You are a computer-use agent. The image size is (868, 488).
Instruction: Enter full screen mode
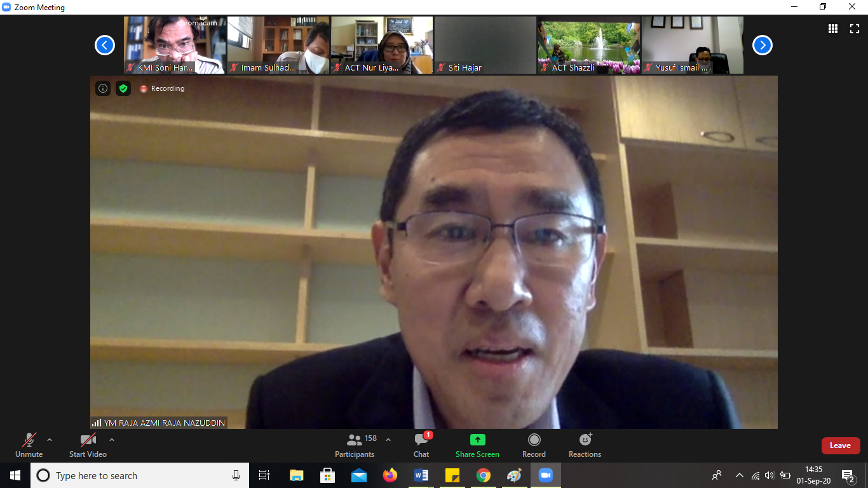pos(855,29)
